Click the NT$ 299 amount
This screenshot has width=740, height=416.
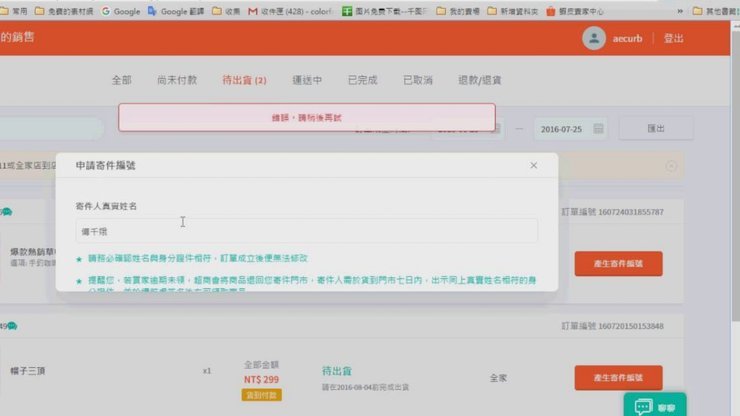(x=261, y=380)
